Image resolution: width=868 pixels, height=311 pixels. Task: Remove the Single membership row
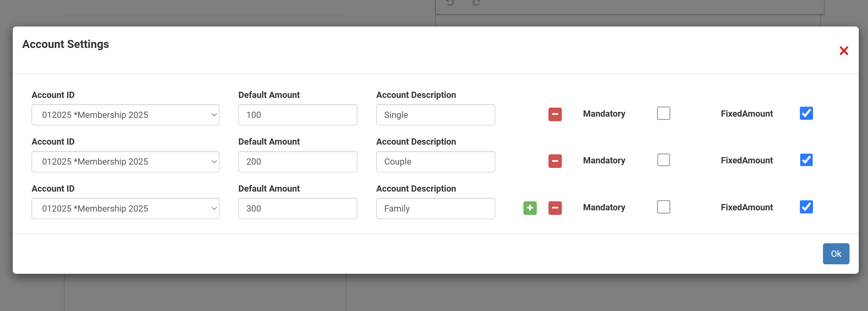555,114
